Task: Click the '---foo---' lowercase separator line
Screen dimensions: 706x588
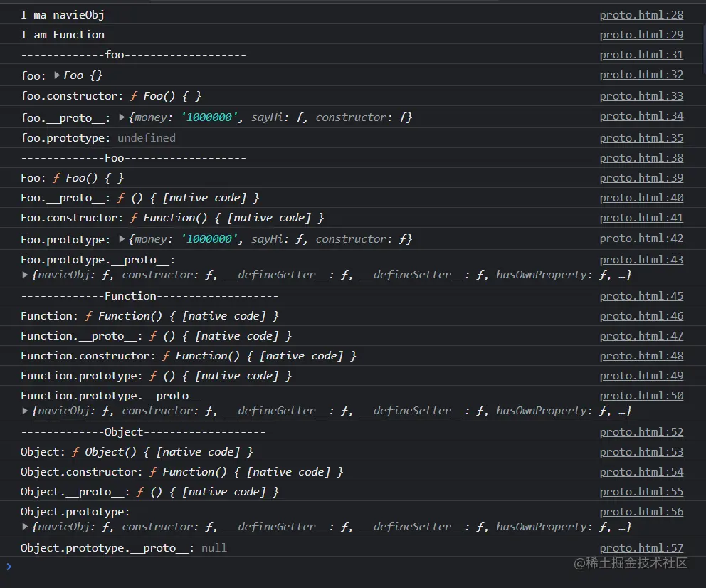Action: 133,55
